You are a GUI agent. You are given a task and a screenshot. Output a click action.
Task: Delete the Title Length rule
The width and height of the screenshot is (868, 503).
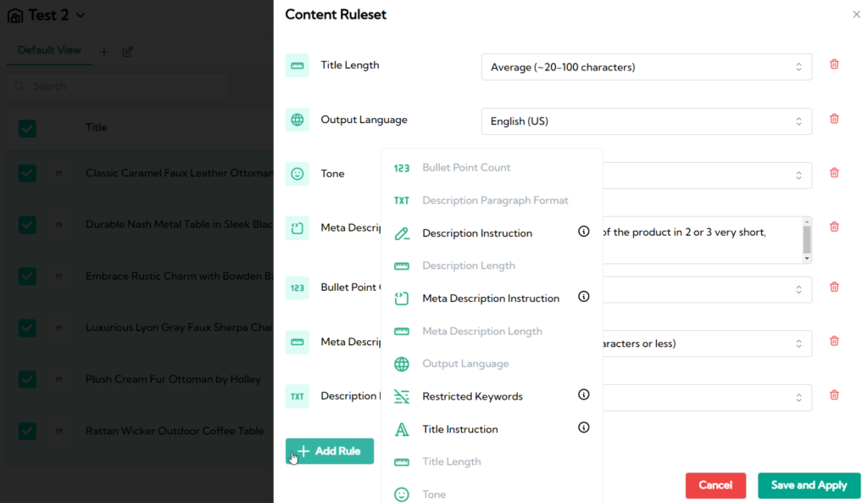(834, 64)
